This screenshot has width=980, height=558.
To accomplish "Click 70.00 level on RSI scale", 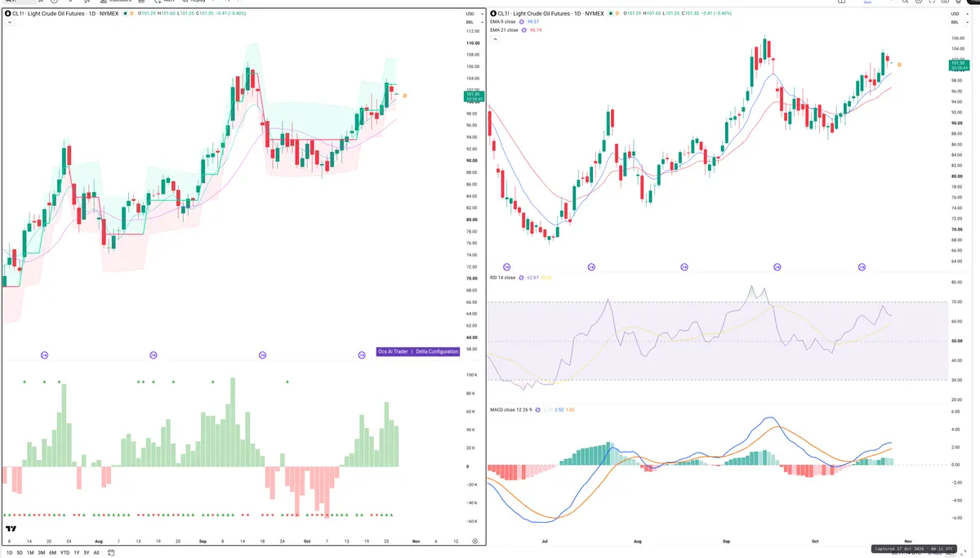I will tap(956, 301).
